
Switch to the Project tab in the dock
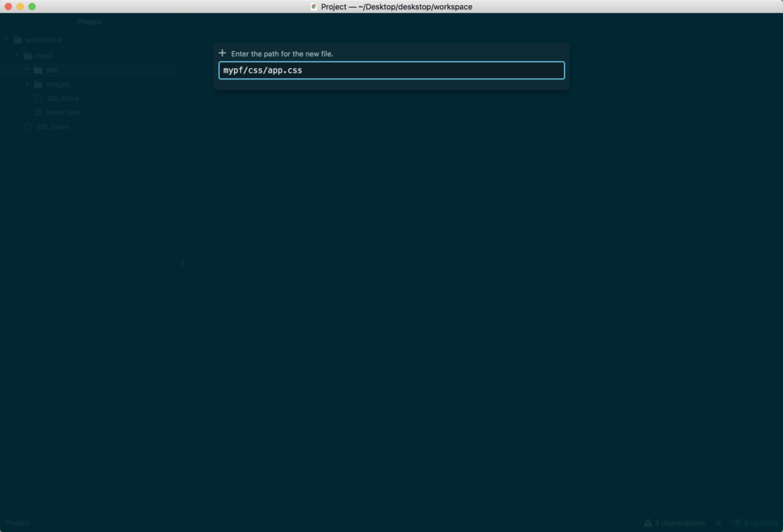pos(89,22)
